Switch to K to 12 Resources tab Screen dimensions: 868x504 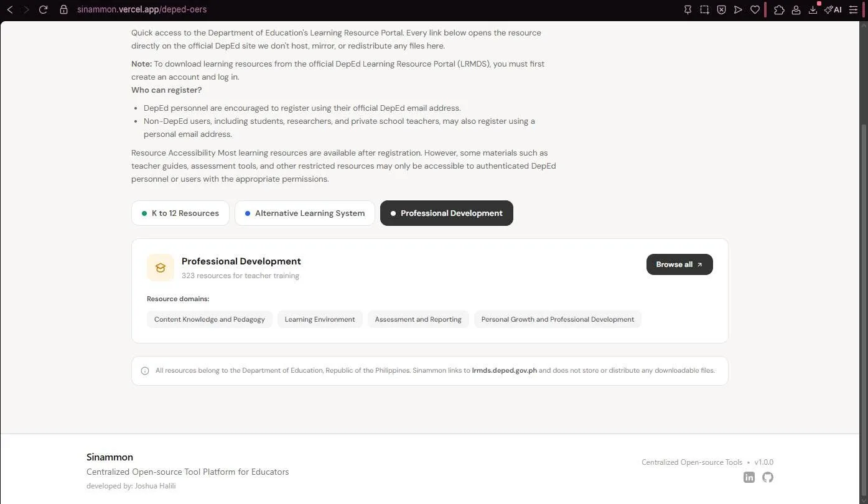[180, 213]
